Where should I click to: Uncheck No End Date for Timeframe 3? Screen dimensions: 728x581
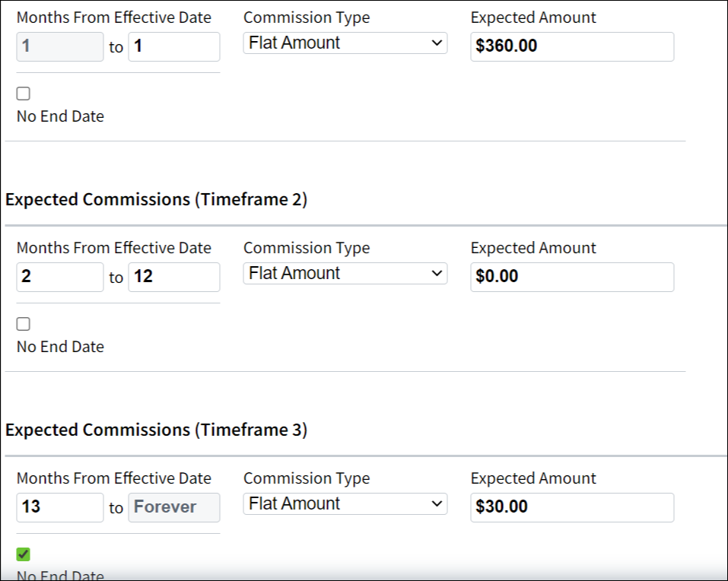(23, 554)
